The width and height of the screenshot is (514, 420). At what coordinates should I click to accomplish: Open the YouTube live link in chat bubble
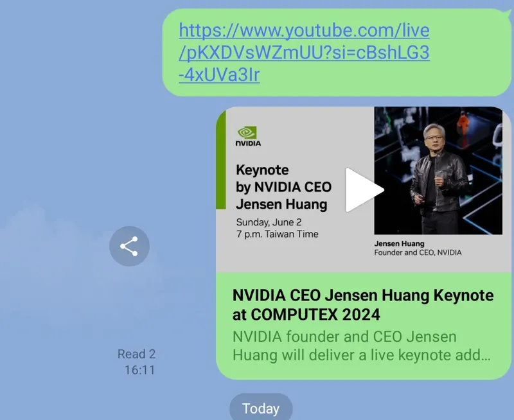coord(304,53)
